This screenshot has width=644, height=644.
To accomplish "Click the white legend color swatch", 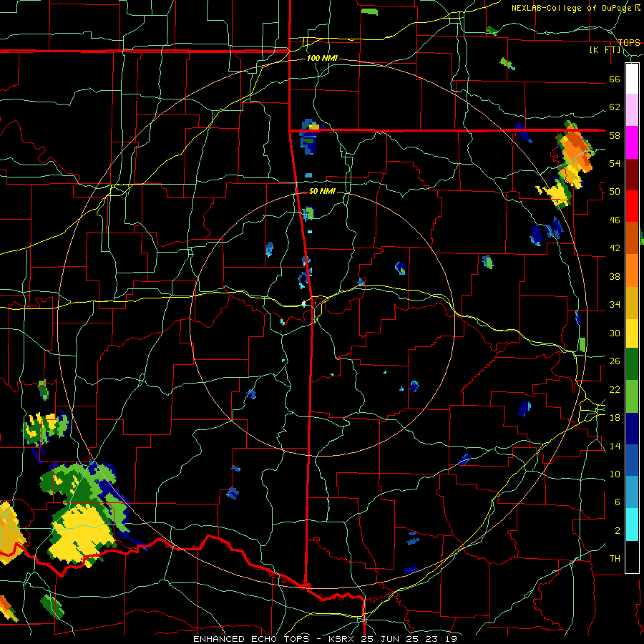I will point(632,79).
